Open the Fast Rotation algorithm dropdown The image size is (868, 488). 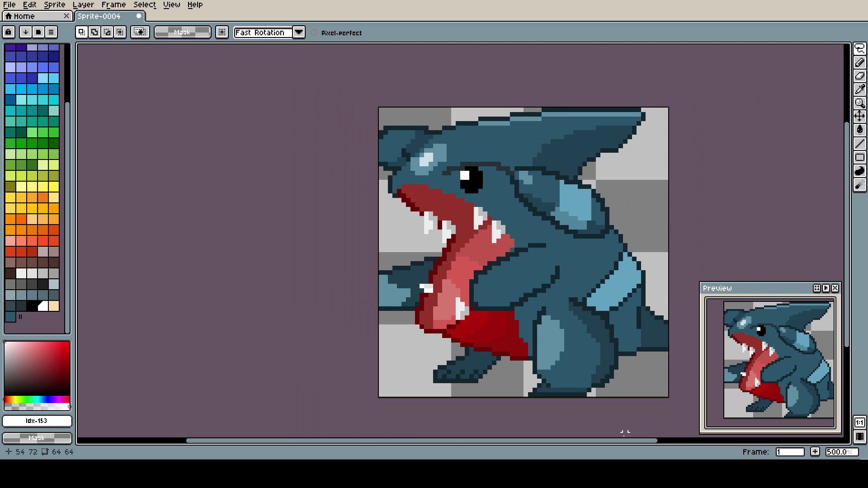[299, 32]
